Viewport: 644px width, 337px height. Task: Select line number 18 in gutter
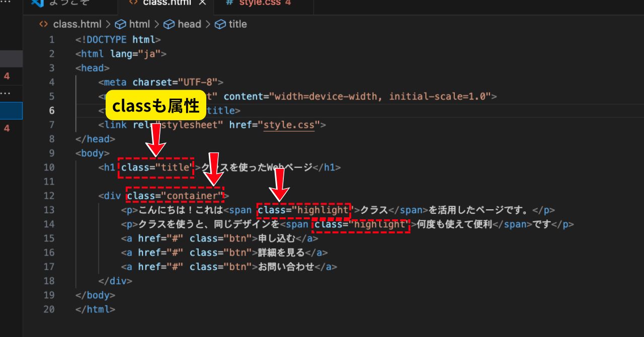(49, 281)
